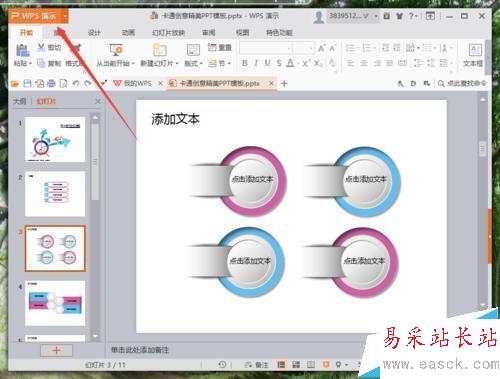Switch to the 开始 ribbon tab

(26, 33)
